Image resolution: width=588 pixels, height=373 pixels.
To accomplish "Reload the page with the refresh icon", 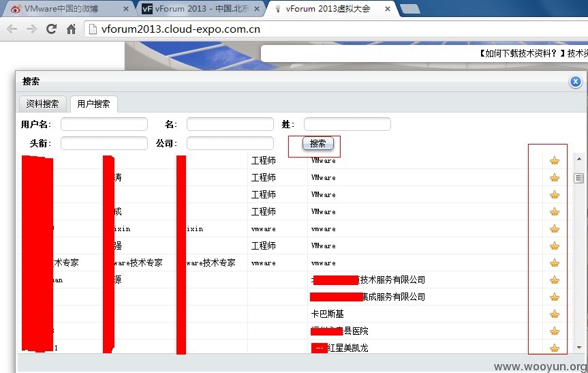I will [51, 29].
